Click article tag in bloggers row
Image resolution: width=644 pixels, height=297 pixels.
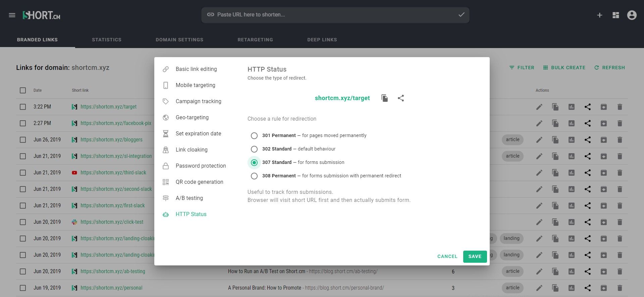click(513, 140)
